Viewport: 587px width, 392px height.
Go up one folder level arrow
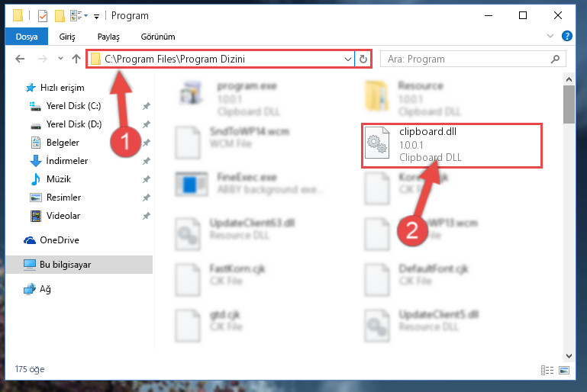coord(76,59)
